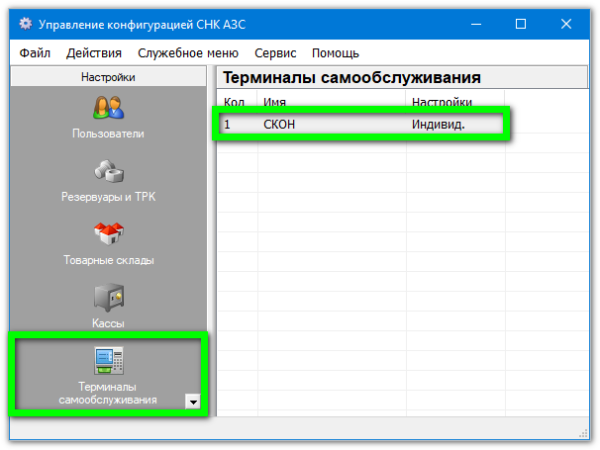Screen dimensions: 600x450
Task: Click the Настройки sidebar group header
Action: 108,77
